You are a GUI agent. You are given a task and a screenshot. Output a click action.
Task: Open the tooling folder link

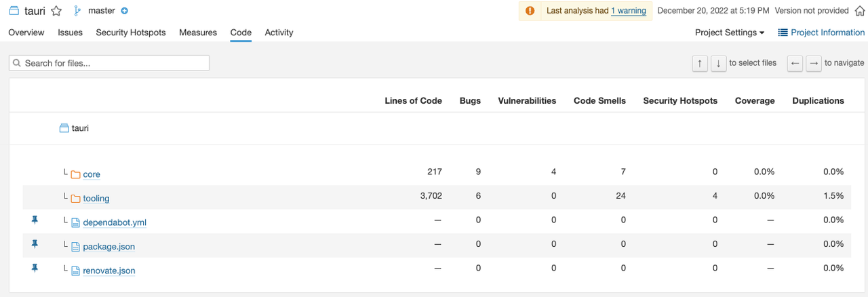point(96,199)
